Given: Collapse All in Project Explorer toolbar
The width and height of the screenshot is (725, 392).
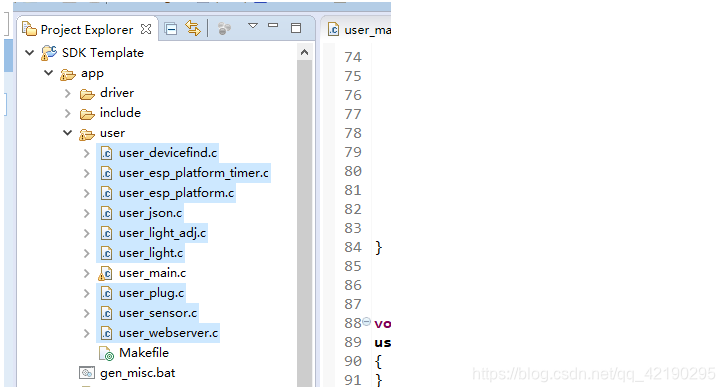Looking at the screenshot, I should [x=171, y=29].
